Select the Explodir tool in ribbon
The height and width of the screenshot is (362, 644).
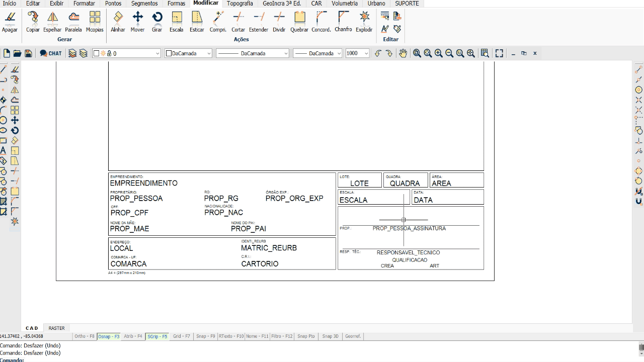[x=364, y=22]
